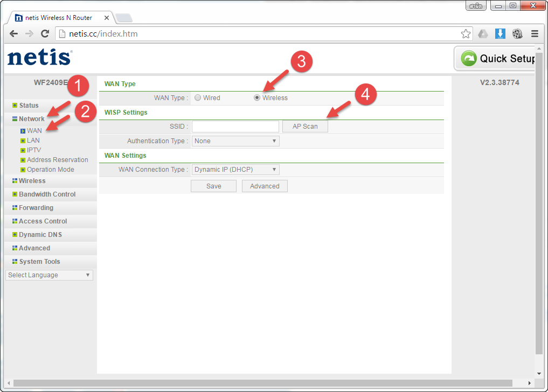
Task: Click inside the SSID input field
Action: pyautogui.click(x=235, y=127)
